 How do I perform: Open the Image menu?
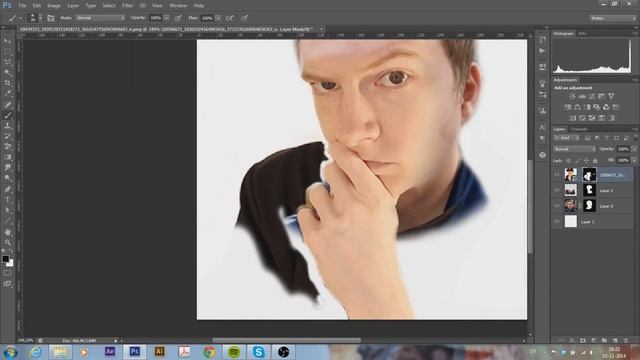click(54, 6)
